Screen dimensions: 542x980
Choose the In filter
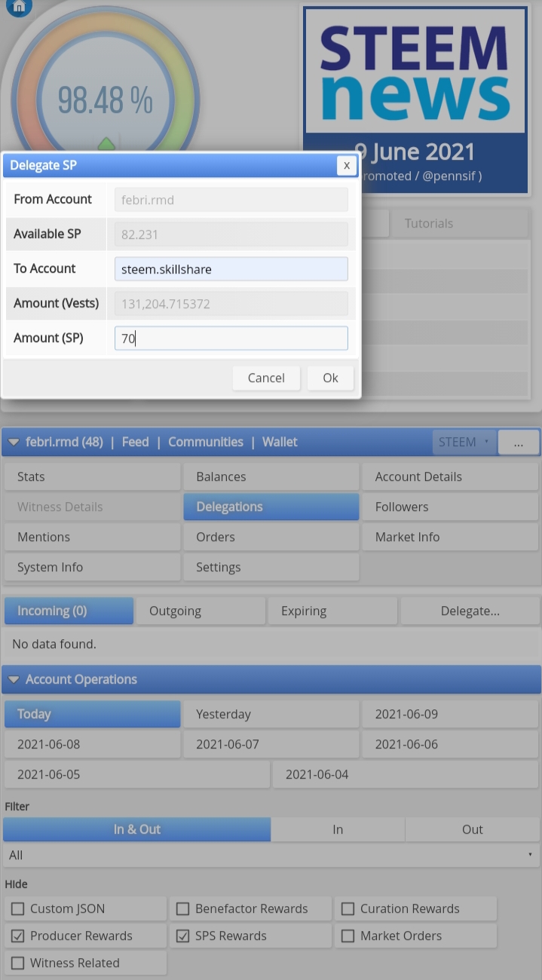click(x=338, y=829)
